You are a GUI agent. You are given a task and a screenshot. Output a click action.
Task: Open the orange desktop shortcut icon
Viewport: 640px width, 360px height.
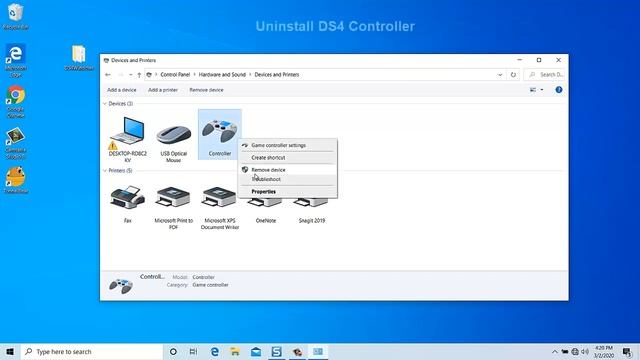(16, 180)
